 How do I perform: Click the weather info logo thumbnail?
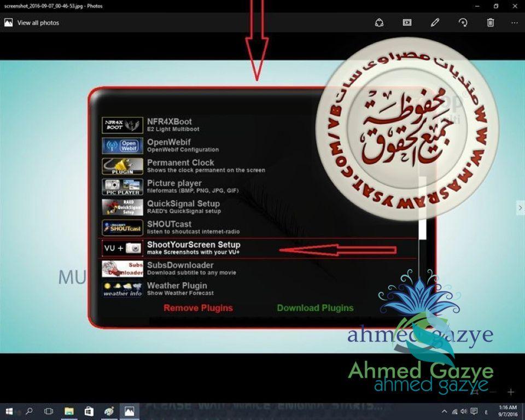[x=122, y=289]
